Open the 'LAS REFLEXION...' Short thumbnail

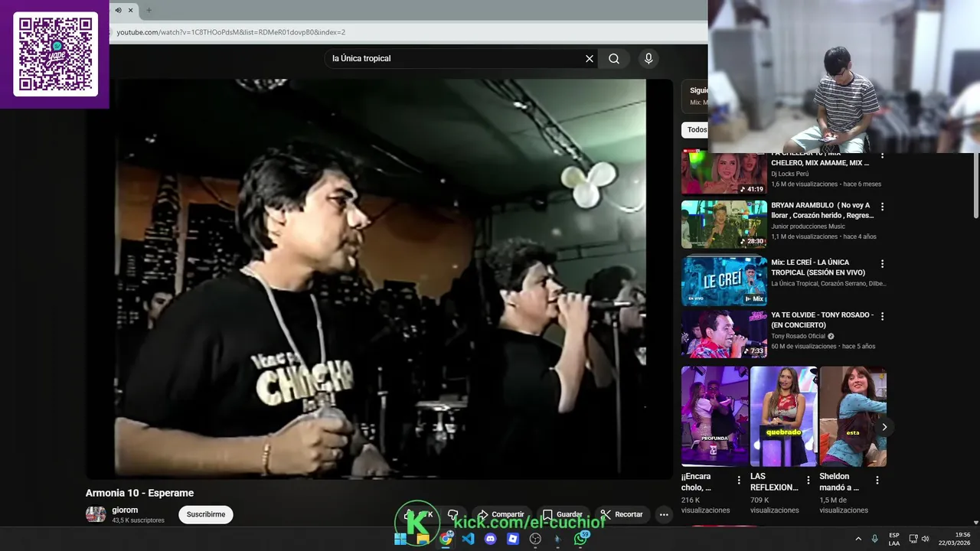784,416
